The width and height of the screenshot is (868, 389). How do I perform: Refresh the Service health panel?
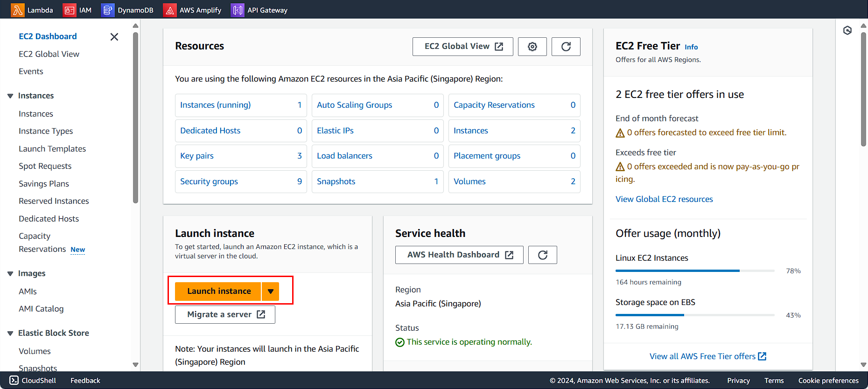pyautogui.click(x=542, y=255)
